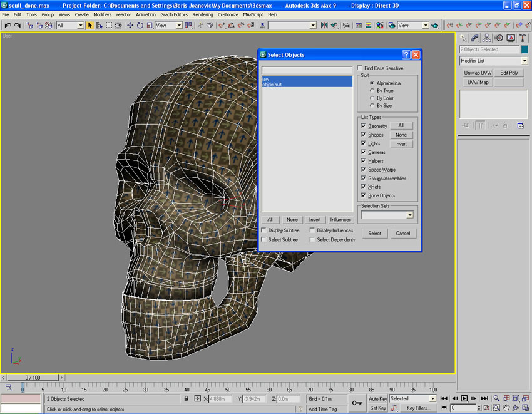
Task: Open the MAXScript menu
Action: tap(253, 14)
